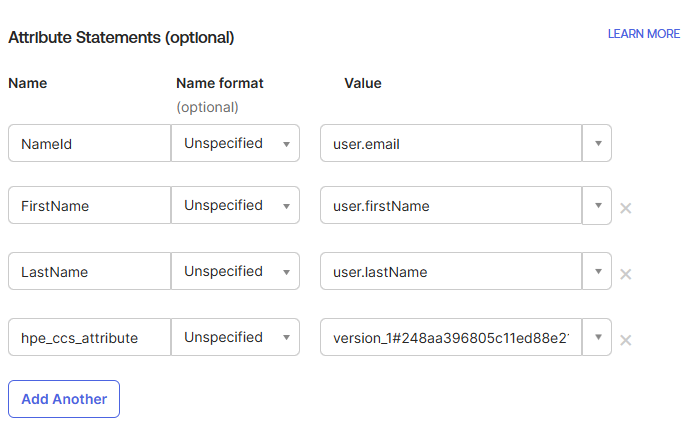Focus the version_1# value field
This screenshot has height=438, width=699.
pyautogui.click(x=450, y=337)
